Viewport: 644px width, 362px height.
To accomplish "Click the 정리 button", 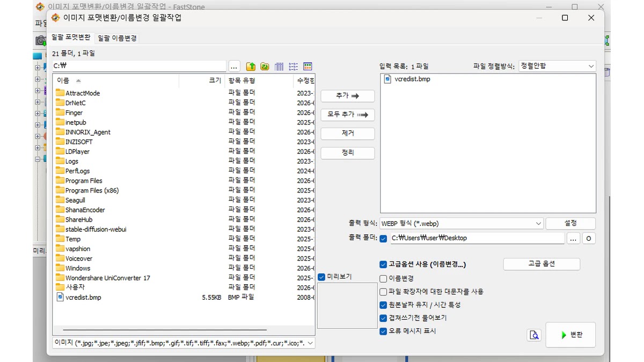I will click(348, 153).
